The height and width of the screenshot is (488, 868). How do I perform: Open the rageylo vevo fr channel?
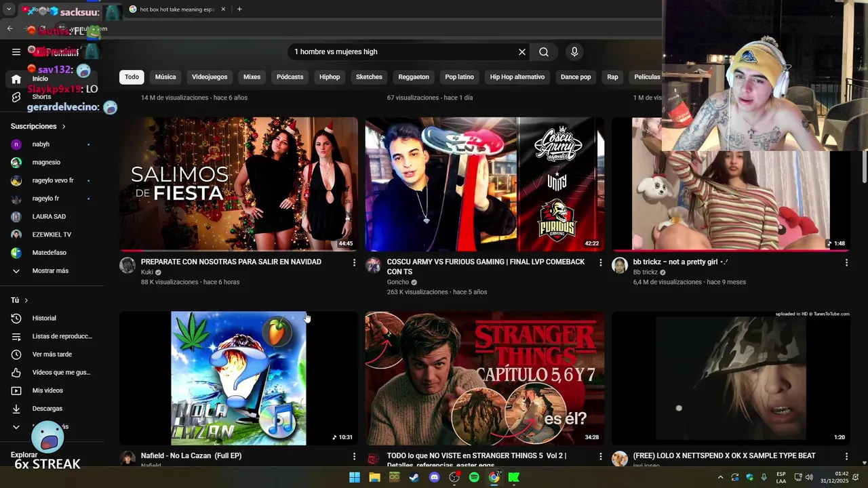52,180
